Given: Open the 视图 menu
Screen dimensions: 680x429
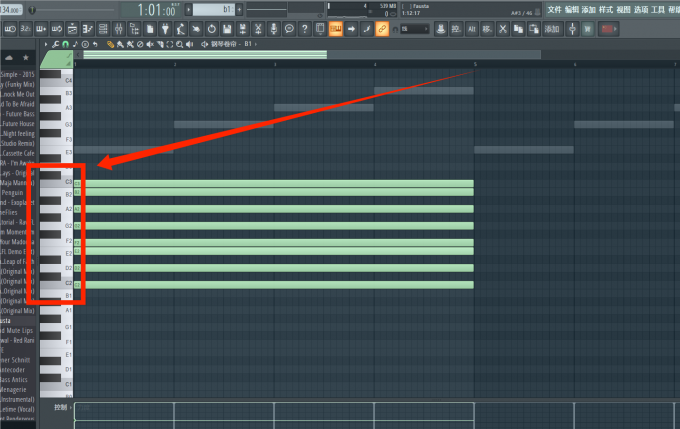Looking at the screenshot, I should (623, 10).
